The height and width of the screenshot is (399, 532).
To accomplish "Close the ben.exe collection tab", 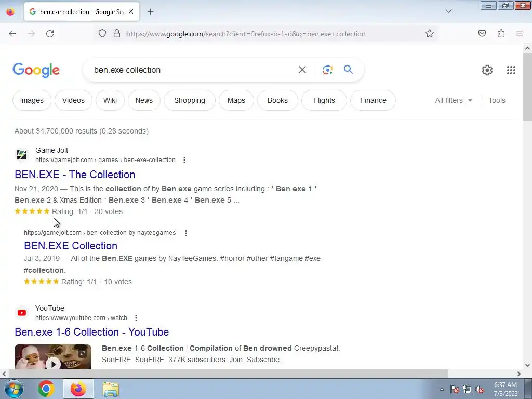I will click(x=131, y=11).
